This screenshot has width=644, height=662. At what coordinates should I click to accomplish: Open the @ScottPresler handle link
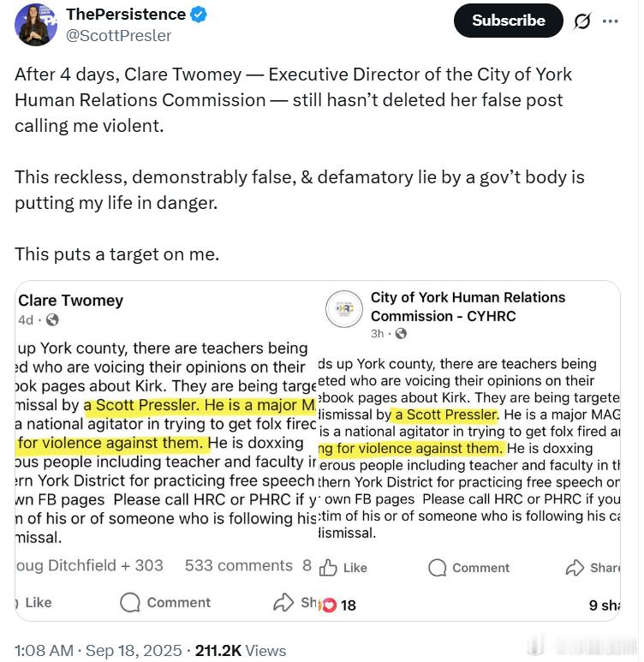[119, 36]
